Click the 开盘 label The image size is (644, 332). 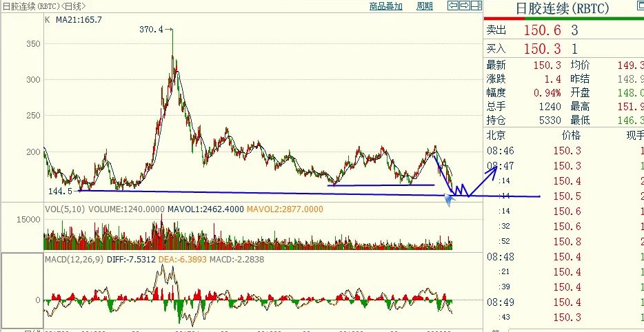(x=580, y=93)
